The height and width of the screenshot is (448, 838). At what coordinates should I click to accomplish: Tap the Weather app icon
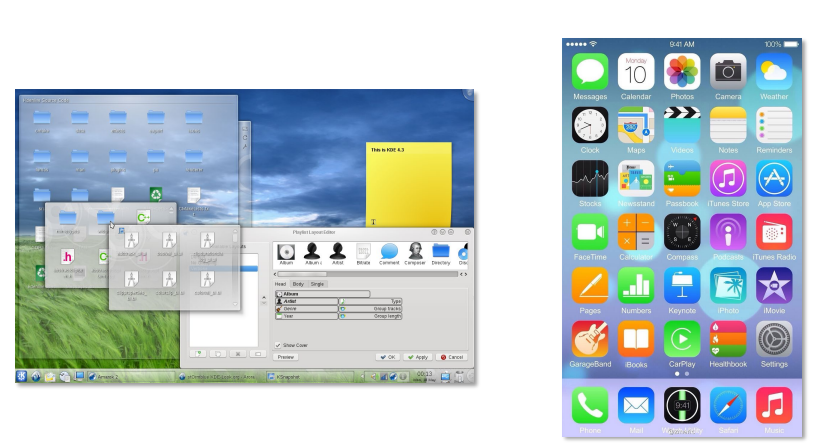point(774,71)
